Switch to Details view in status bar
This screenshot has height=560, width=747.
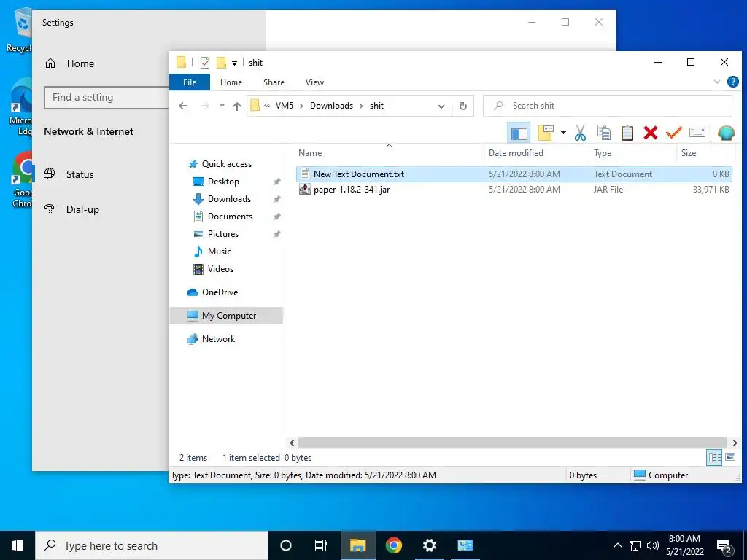pyautogui.click(x=714, y=458)
